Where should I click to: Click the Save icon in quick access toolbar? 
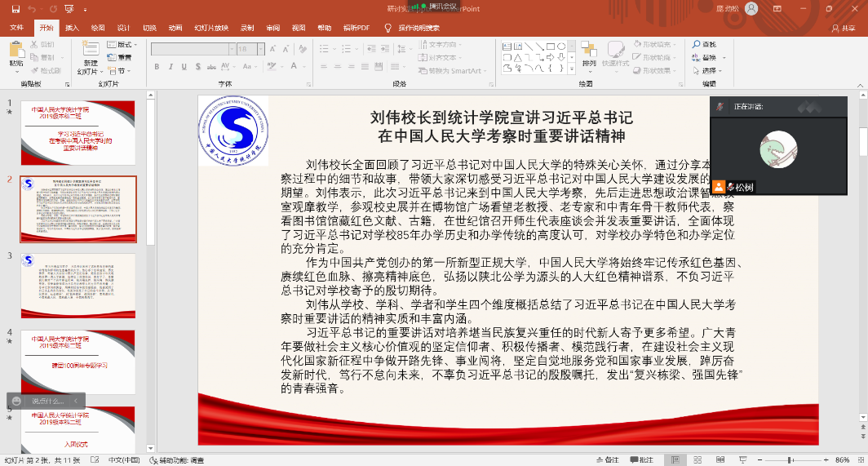click(15, 9)
